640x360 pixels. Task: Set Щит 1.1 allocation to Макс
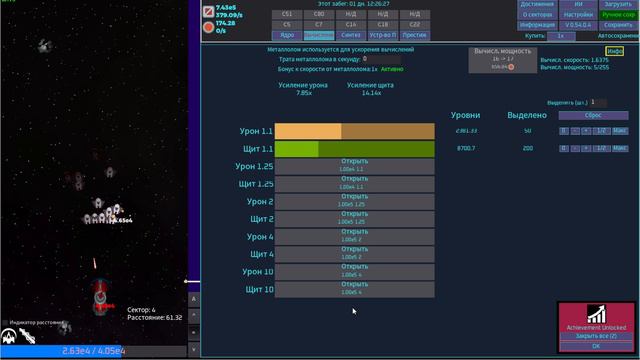(x=620, y=148)
